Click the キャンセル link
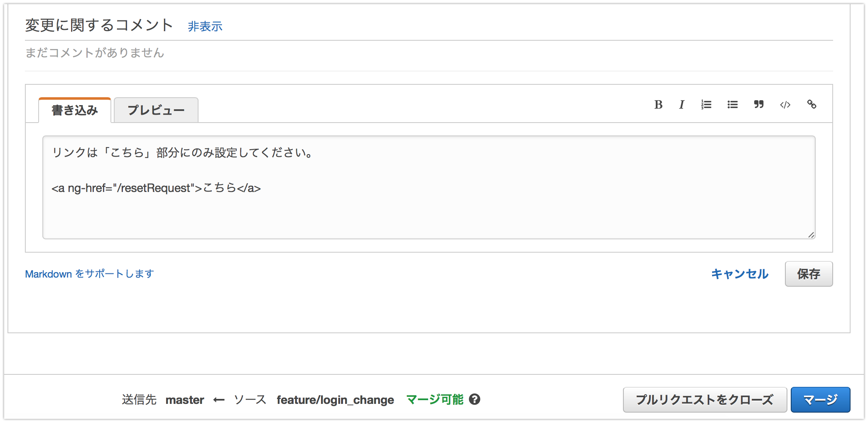This screenshot has height=423, width=868. pos(740,274)
